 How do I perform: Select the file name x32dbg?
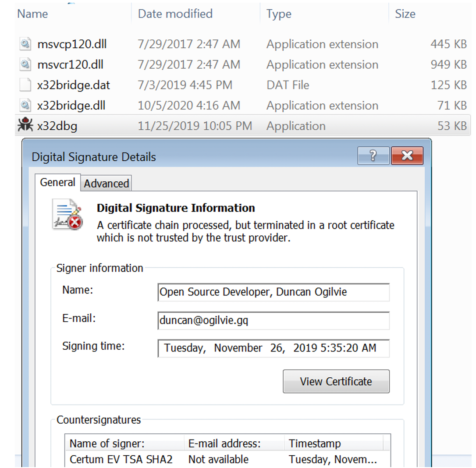tap(57, 126)
